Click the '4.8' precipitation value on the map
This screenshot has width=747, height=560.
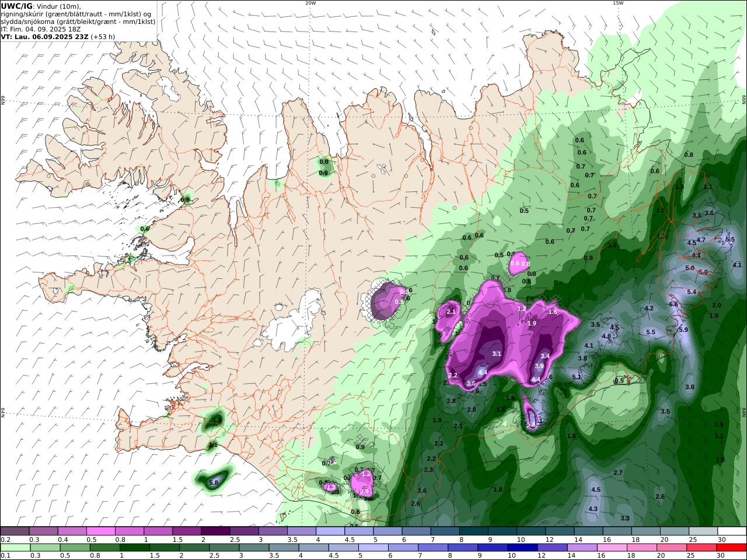pyautogui.click(x=606, y=336)
